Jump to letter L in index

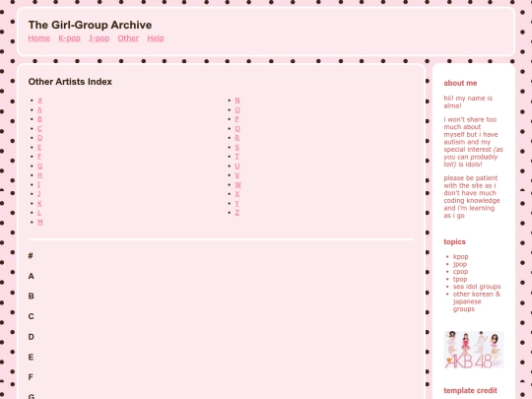[x=39, y=213]
